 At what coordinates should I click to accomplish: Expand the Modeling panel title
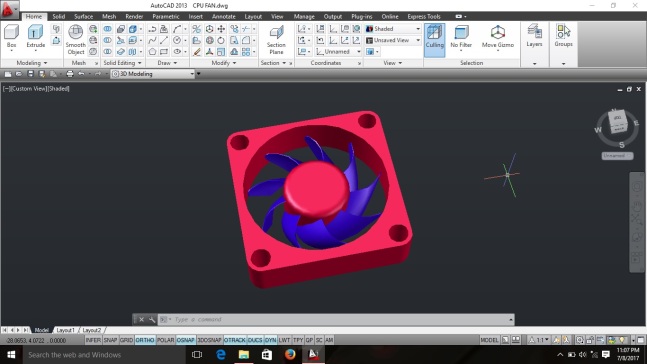tap(32, 63)
